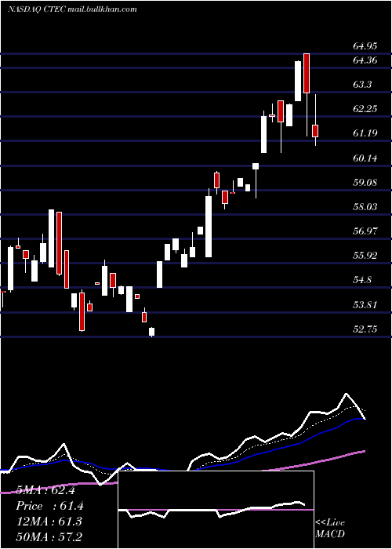Click the Price : 61.4 readout
The width and height of the screenshot is (392, 549).
49,506
